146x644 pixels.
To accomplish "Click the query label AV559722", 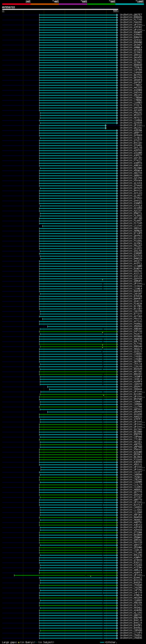I will click(x=8, y=7).
